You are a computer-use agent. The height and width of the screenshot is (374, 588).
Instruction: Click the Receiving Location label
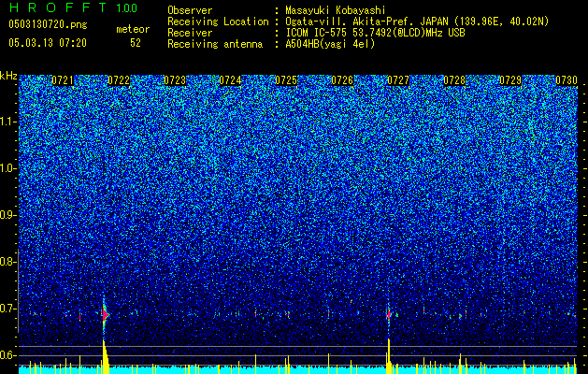[x=218, y=22]
